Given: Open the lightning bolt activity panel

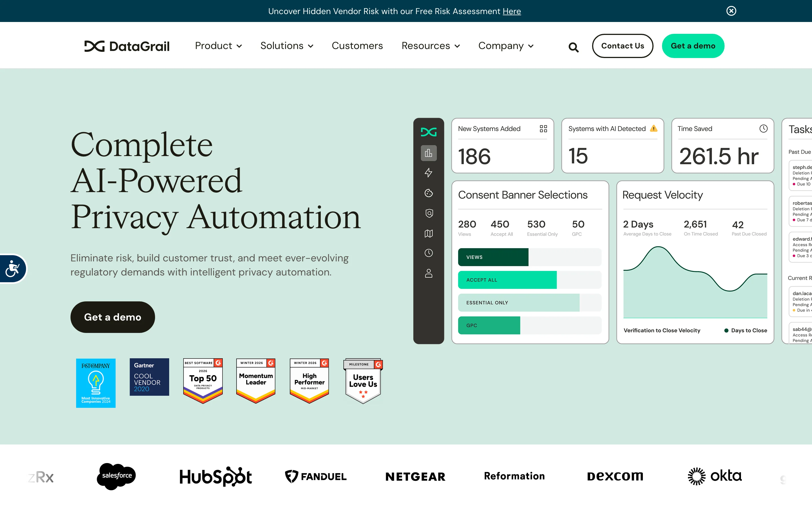Looking at the screenshot, I should coord(429,173).
